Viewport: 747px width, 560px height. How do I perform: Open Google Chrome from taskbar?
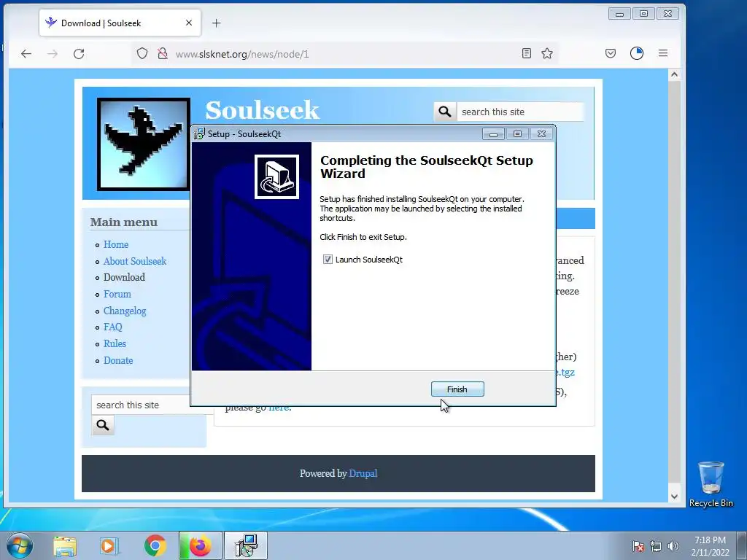pos(155,545)
